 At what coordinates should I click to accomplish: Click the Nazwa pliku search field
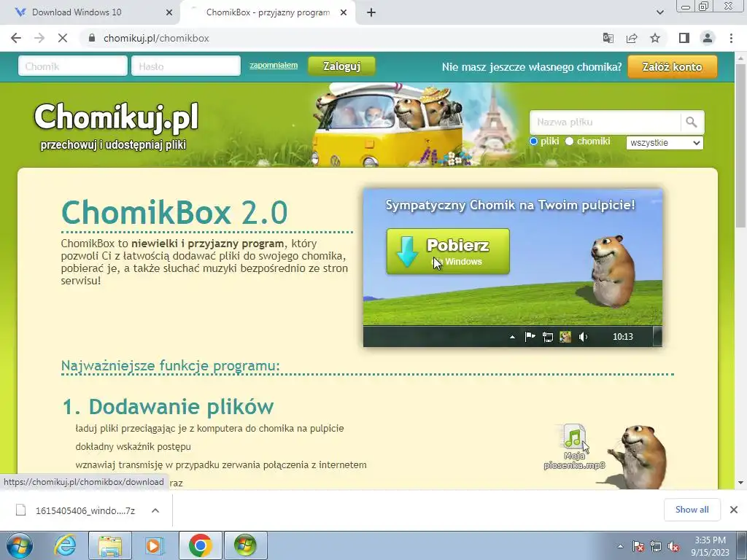605,122
